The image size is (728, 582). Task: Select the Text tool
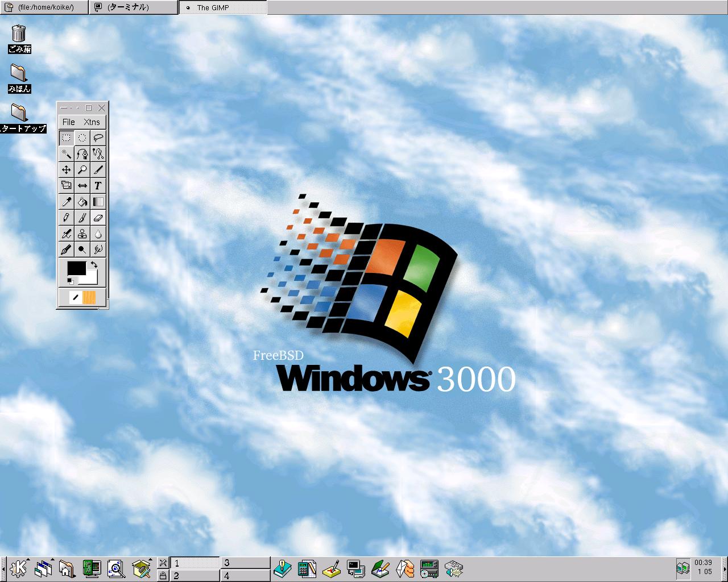(98, 185)
